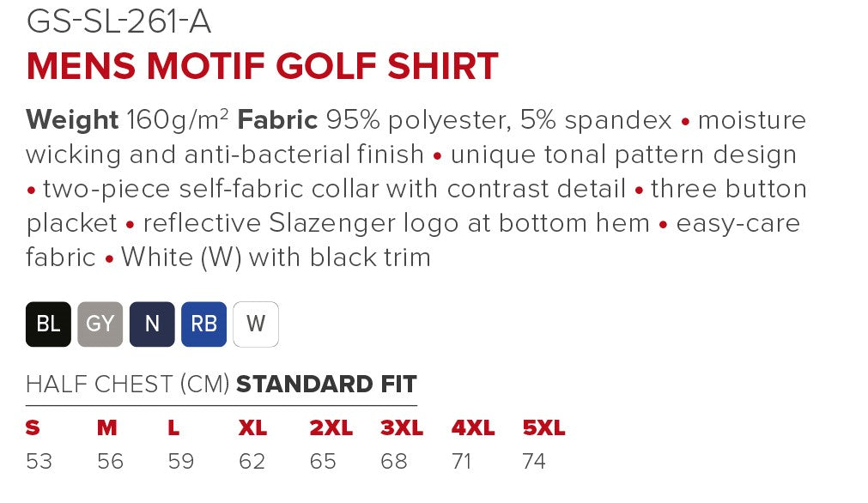Pick the navy N color swatch
The image size is (868, 503).
coord(152,324)
